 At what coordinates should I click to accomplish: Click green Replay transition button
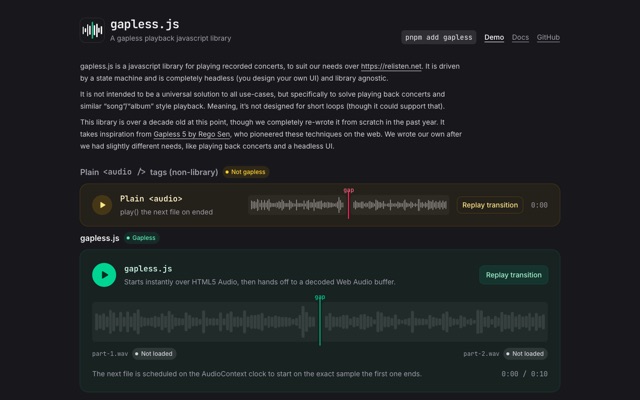click(513, 275)
